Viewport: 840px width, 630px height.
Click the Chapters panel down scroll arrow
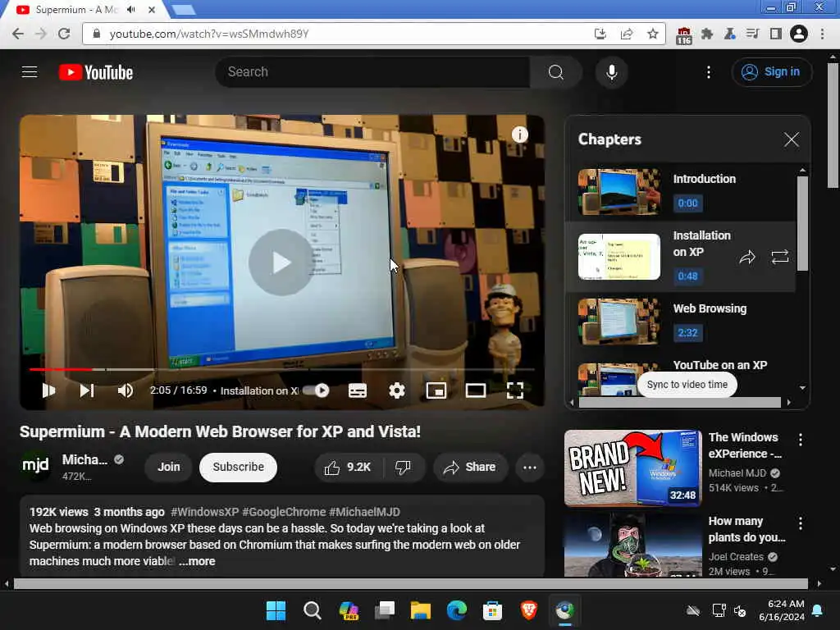[x=802, y=388]
